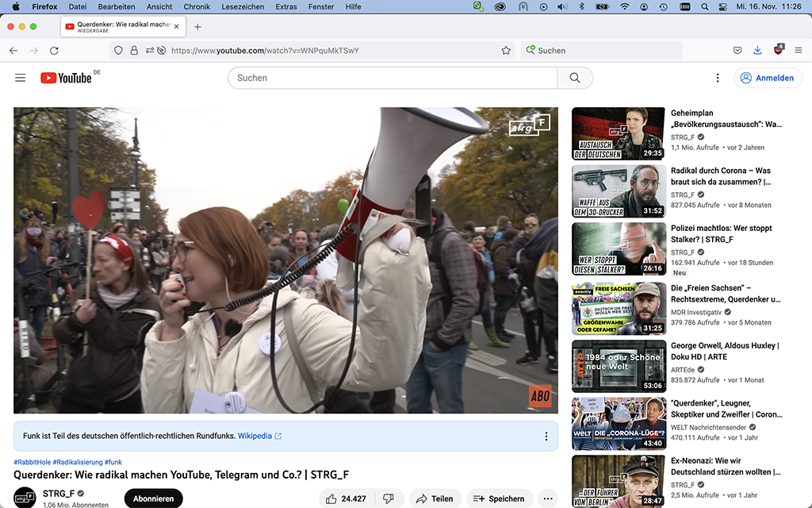Click the menu bar date and time

(768, 6)
